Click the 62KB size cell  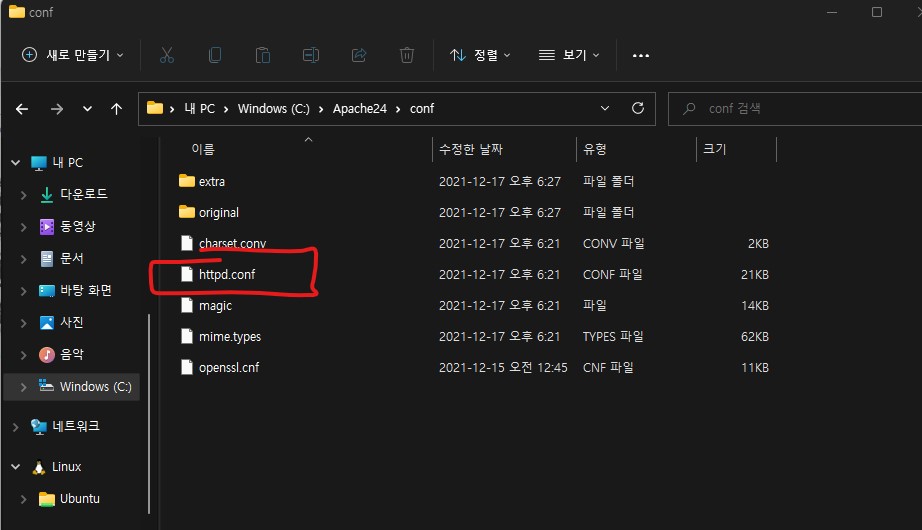tap(754, 336)
